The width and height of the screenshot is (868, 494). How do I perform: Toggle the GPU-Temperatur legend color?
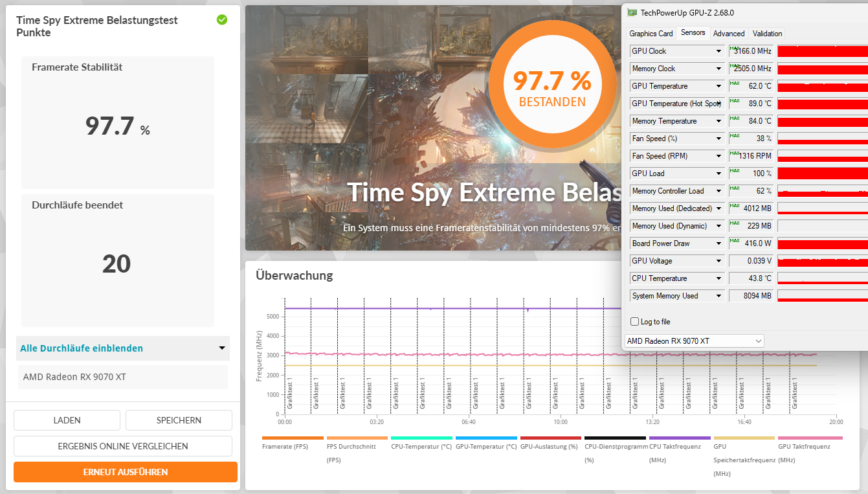[486, 438]
